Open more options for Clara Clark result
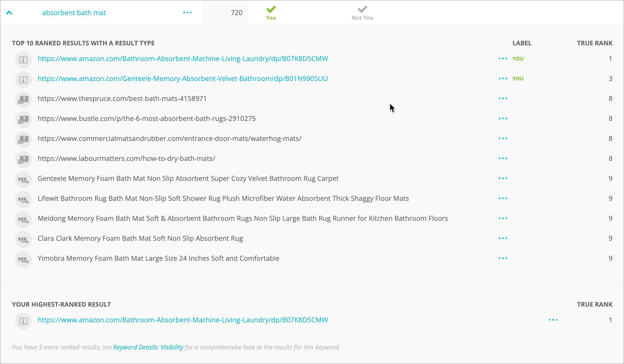 (x=503, y=238)
